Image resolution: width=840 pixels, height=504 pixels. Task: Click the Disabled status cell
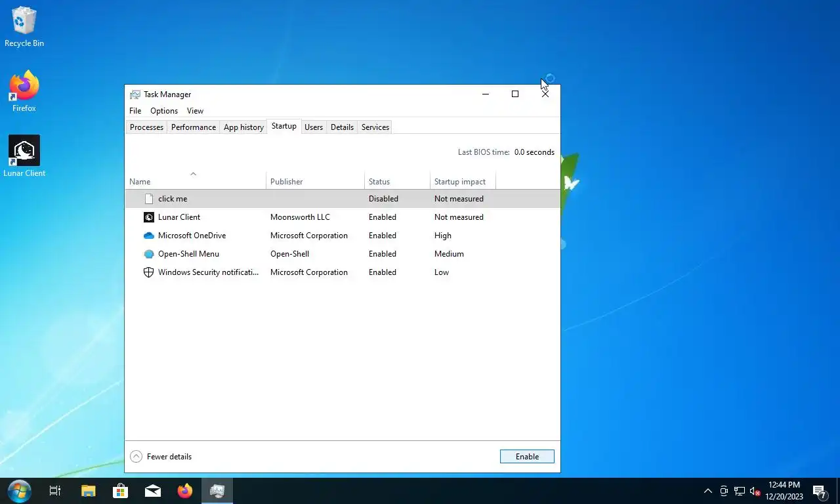pos(383,199)
